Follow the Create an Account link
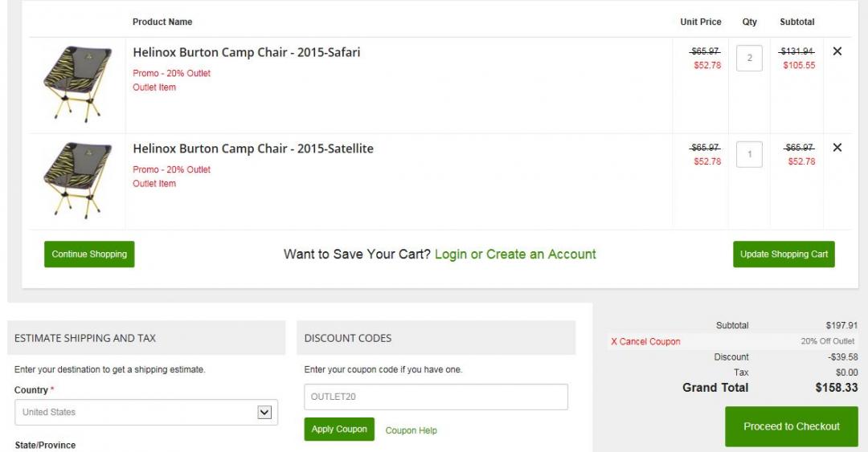 coord(541,255)
